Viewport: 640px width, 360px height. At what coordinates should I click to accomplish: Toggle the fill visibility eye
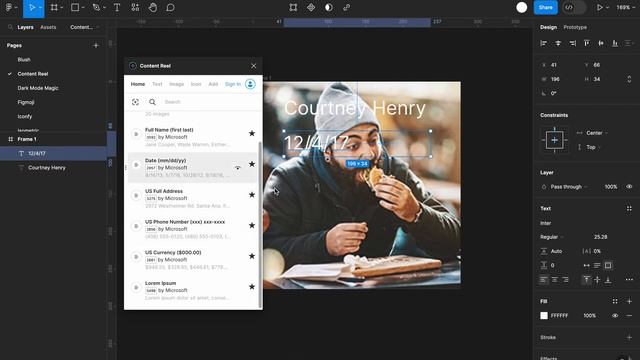(615, 316)
